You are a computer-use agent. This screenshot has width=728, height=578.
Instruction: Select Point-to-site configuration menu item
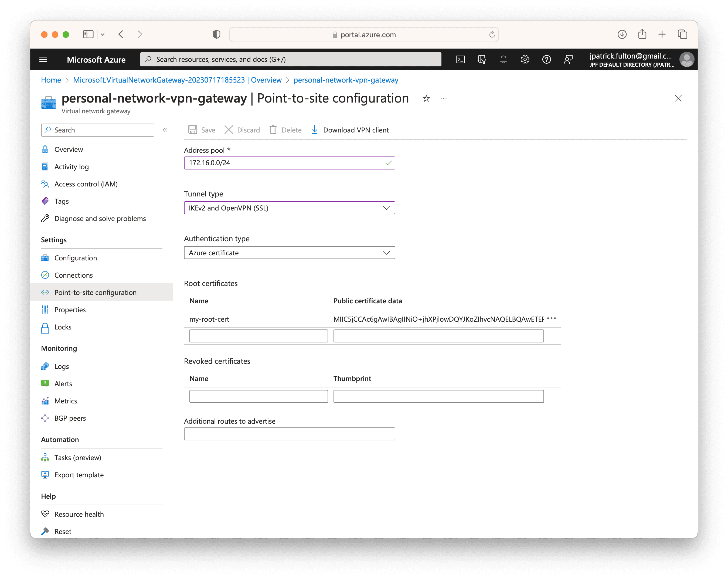(x=101, y=293)
